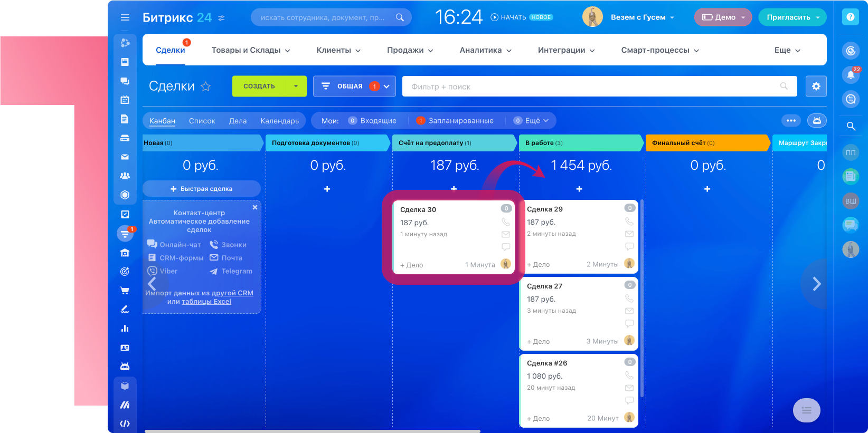Open the ОБЩАЯ pipeline dropdown
The image size is (868, 433).
[x=354, y=86]
